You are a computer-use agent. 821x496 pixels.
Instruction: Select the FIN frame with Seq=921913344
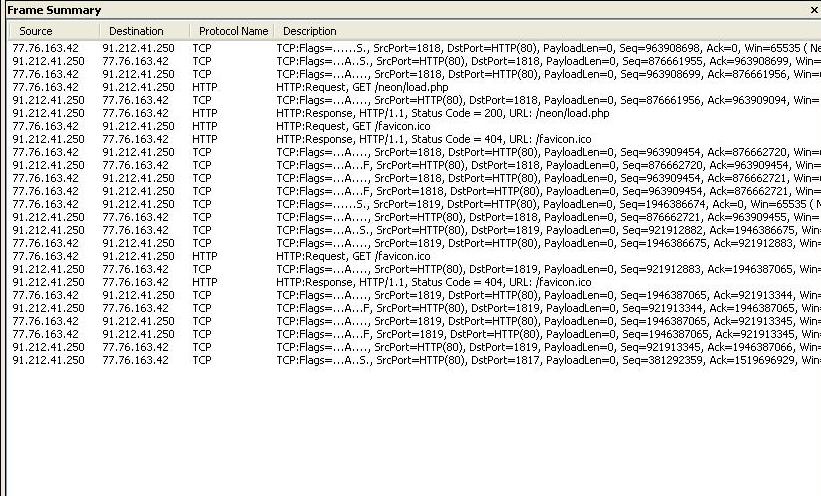pos(450,308)
